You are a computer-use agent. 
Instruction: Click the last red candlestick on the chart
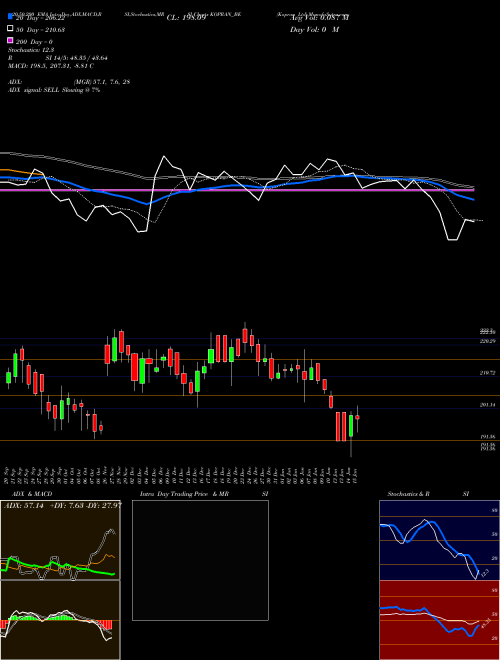[357, 417]
